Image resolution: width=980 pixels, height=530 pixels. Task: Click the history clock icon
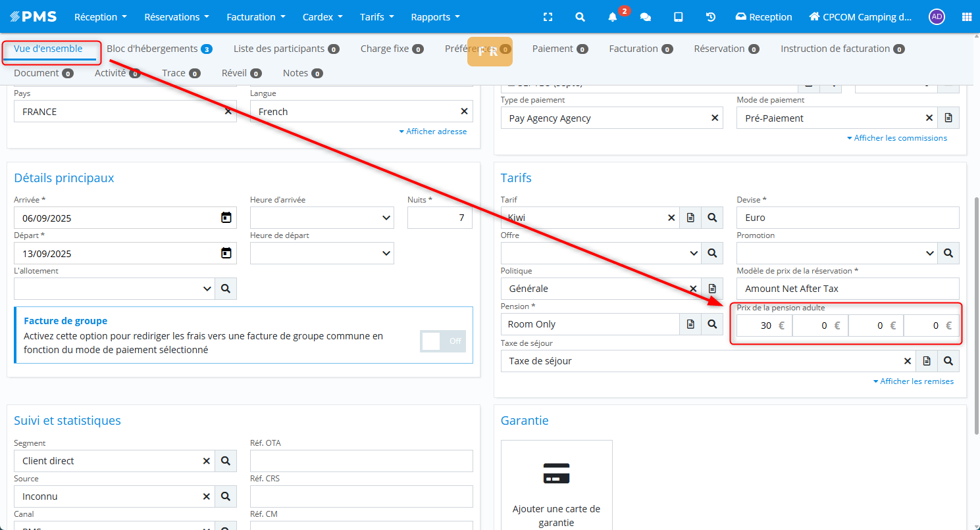711,17
